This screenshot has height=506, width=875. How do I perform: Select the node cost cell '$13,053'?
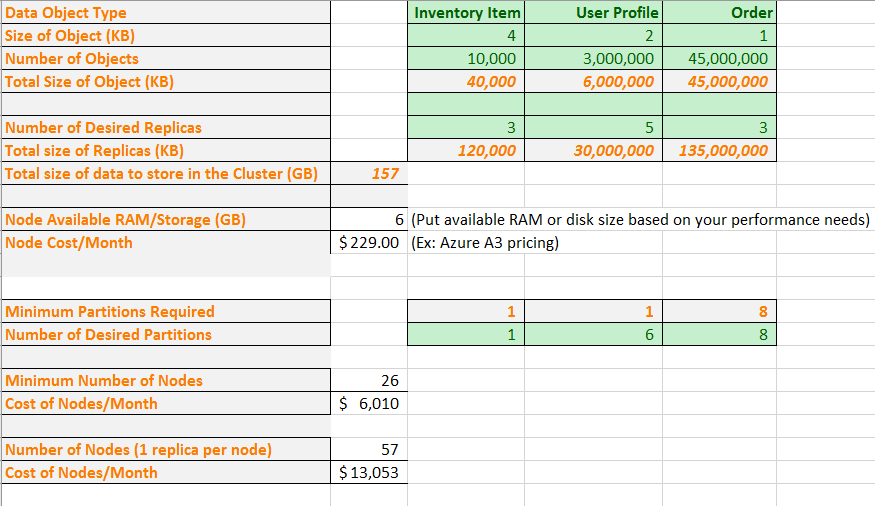(x=369, y=473)
